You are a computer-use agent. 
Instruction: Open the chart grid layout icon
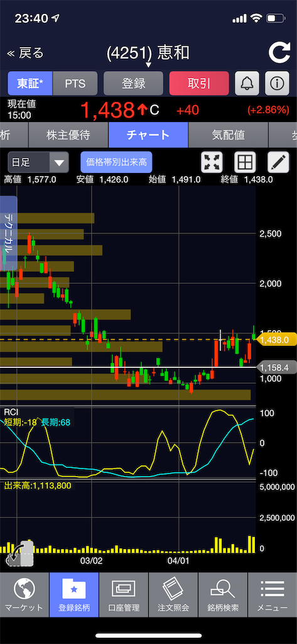tap(245, 162)
